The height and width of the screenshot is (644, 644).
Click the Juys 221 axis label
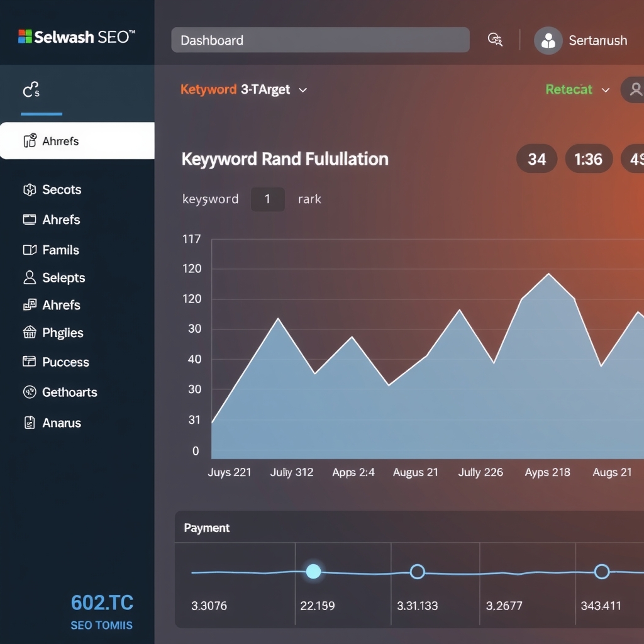pyautogui.click(x=229, y=472)
